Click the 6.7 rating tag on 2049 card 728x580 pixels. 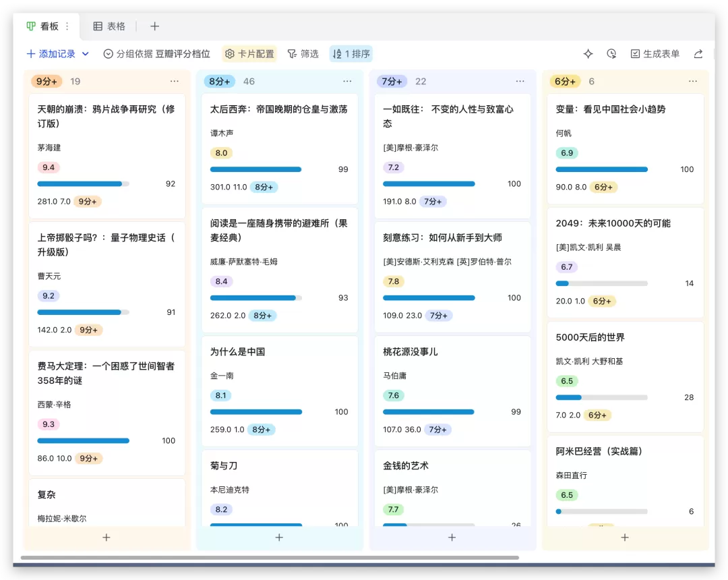click(566, 267)
